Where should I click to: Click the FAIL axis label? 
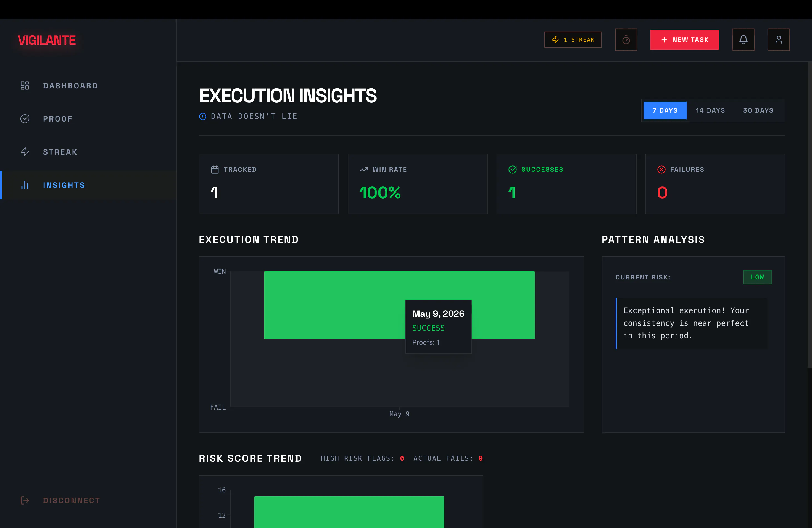218,407
